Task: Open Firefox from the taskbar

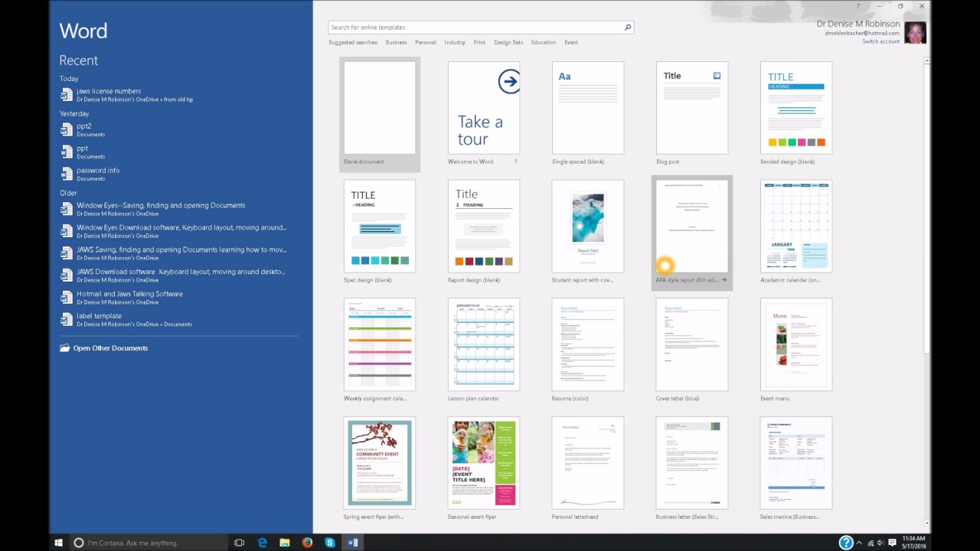Action: 307,543
